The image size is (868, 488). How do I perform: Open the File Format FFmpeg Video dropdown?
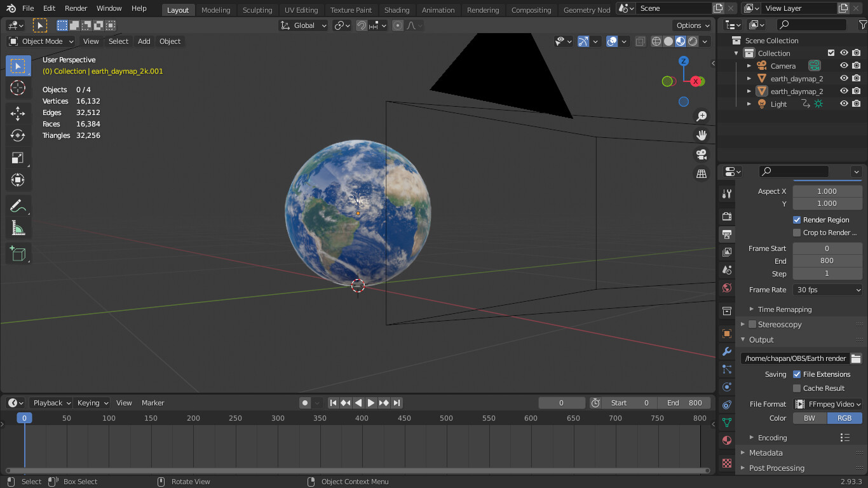pyautogui.click(x=827, y=404)
